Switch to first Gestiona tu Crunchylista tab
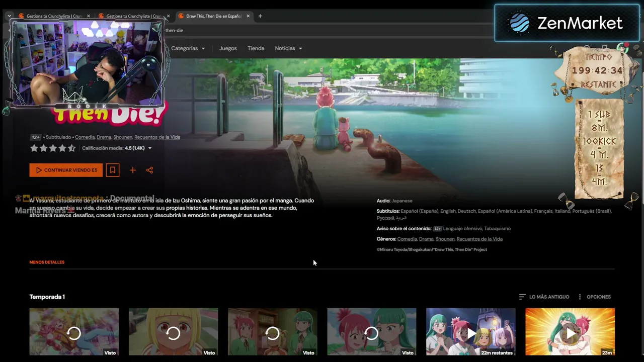The height and width of the screenshot is (362, 644). click(54, 16)
